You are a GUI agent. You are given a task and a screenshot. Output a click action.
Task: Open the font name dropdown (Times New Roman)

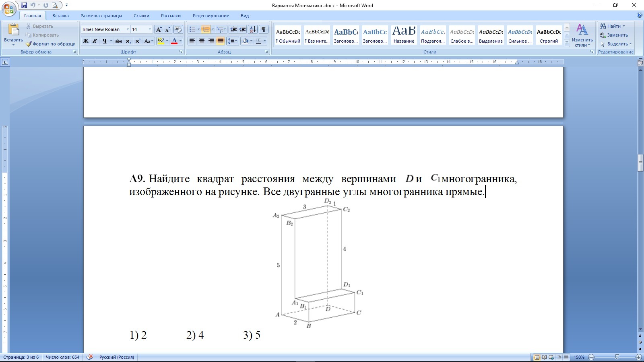coord(128,29)
